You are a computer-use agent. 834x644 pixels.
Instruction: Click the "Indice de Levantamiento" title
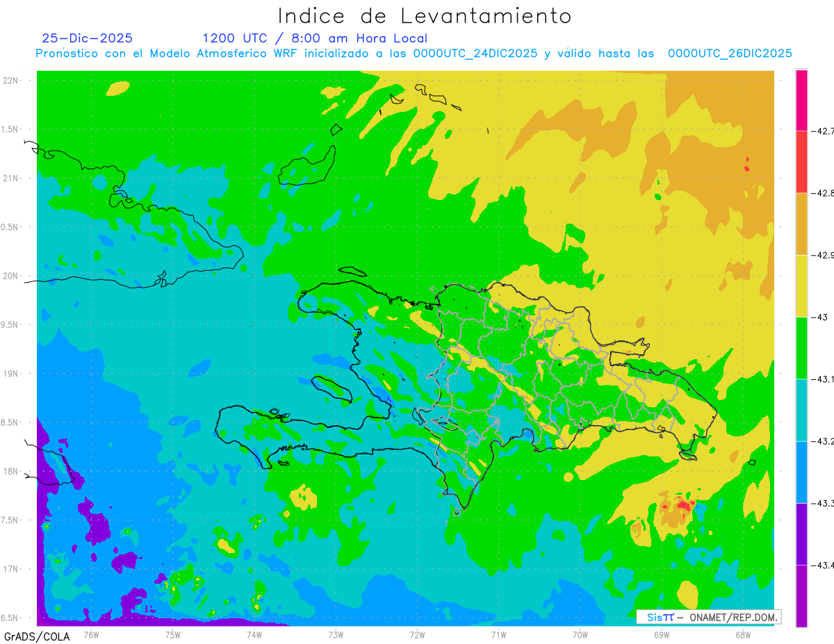pos(425,15)
